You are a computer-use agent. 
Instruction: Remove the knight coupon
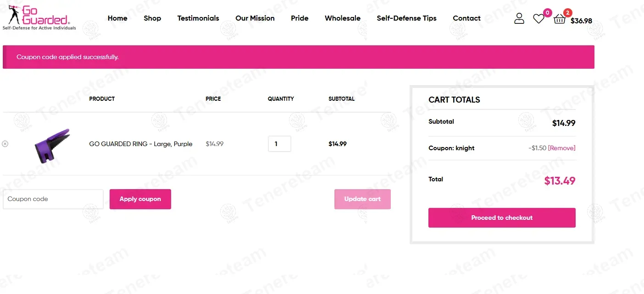[561, 148]
